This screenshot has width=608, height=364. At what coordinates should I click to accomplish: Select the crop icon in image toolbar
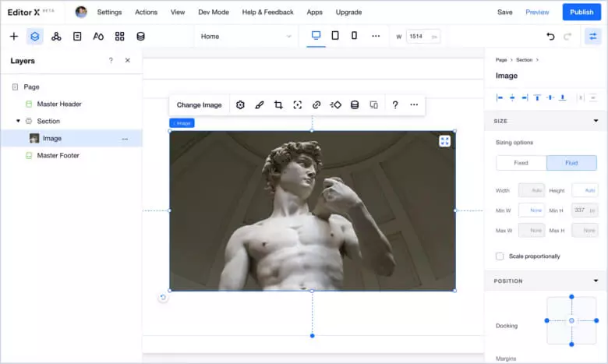(278, 105)
